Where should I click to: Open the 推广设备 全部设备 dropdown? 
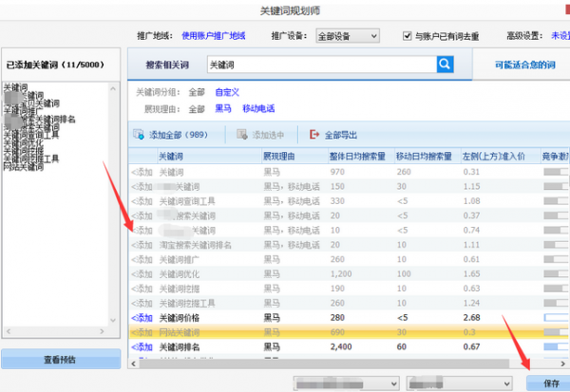tap(348, 35)
